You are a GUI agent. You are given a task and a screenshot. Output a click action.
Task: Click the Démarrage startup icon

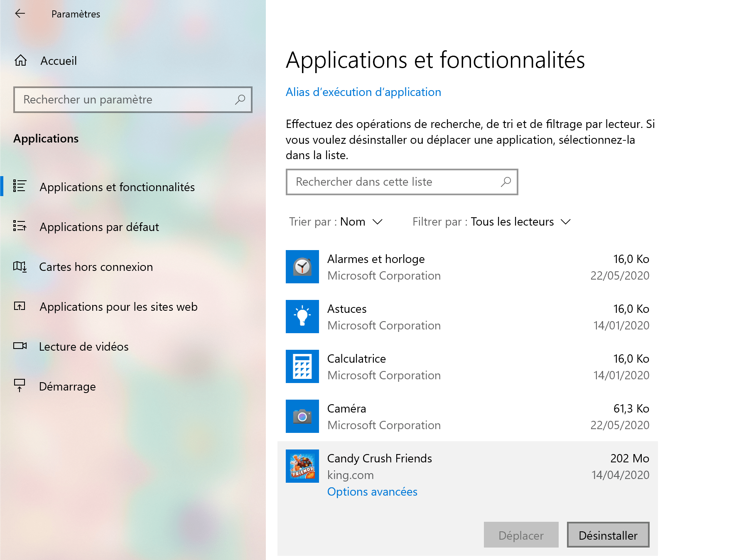coord(20,385)
